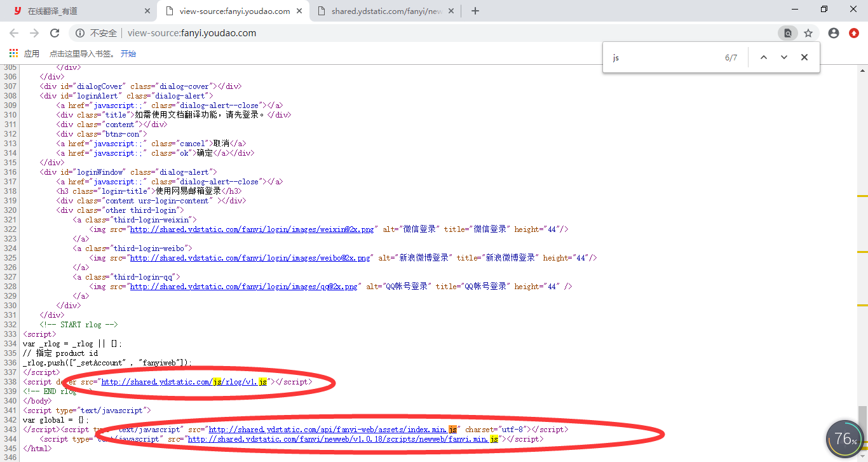Go to next find result
Screen dimensions: 868x462
pos(784,57)
